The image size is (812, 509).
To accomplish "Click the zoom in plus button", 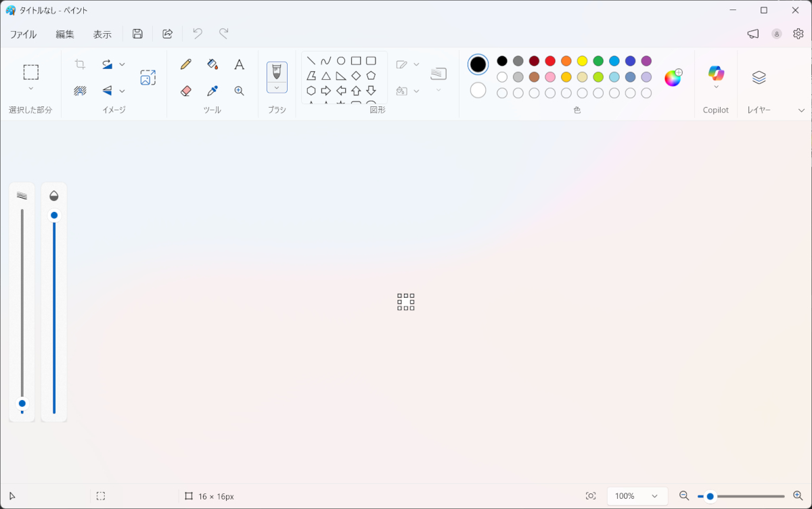I will [797, 496].
